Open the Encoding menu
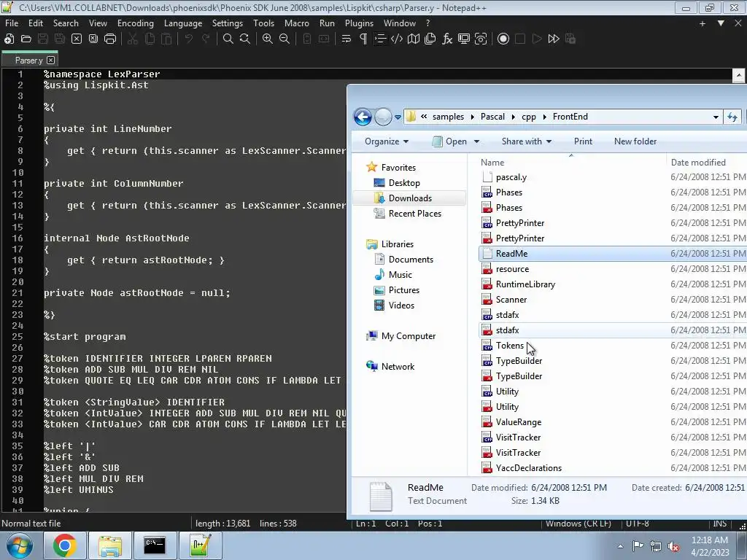This screenshot has height=560, width=747. [x=135, y=23]
